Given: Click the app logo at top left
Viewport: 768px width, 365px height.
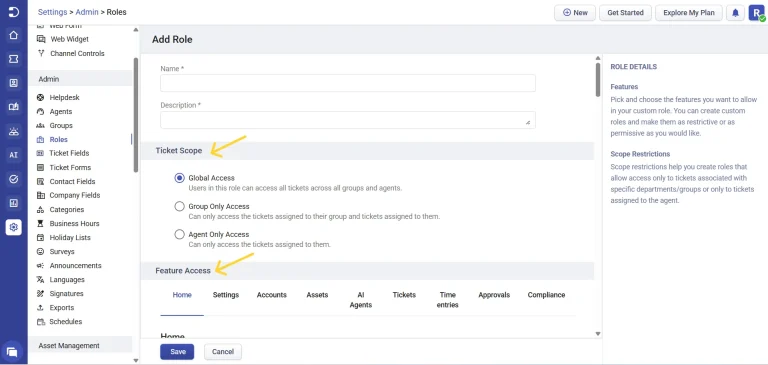Looking at the screenshot, I should coord(14,12).
